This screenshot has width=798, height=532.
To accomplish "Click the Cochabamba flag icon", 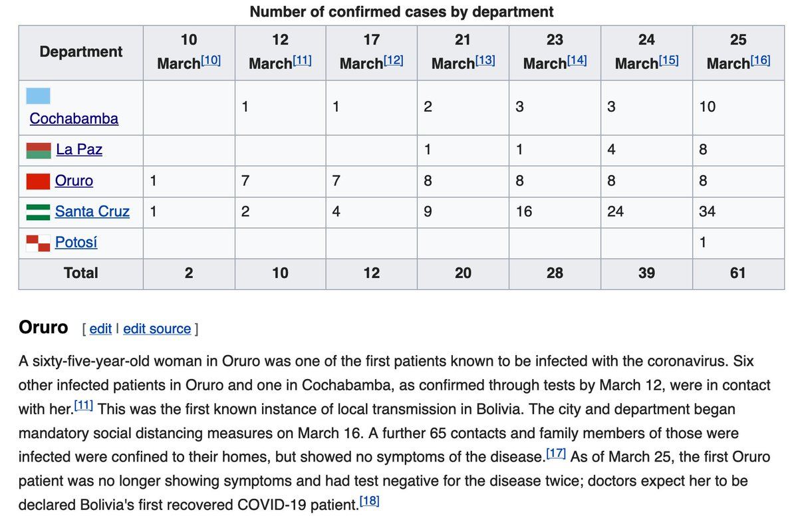I will tap(38, 96).
